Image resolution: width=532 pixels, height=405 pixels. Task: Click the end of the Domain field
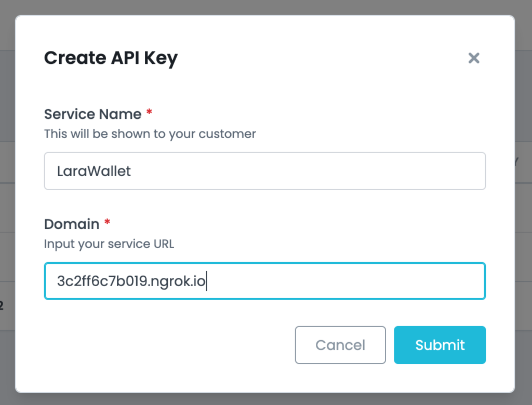(x=468, y=281)
